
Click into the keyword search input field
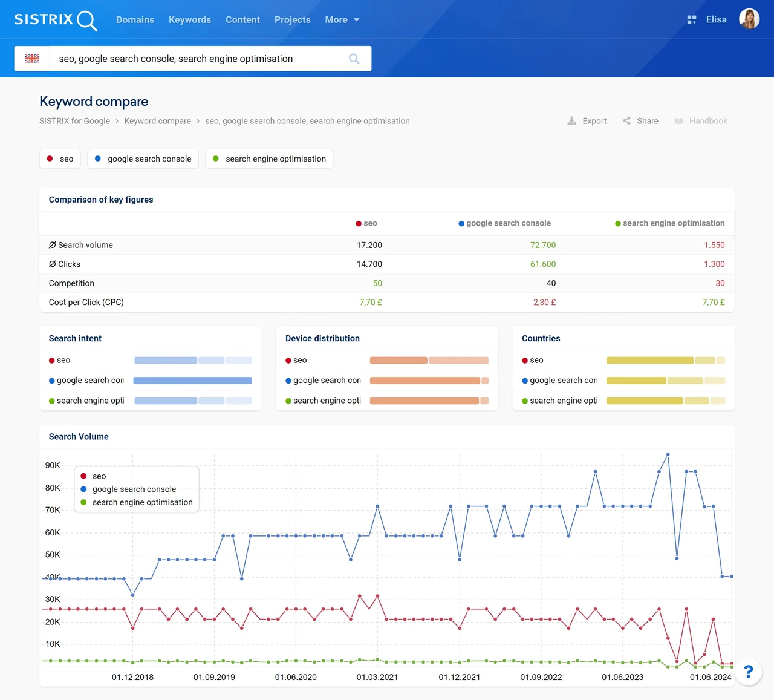pyautogui.click(x=197, y=59)
